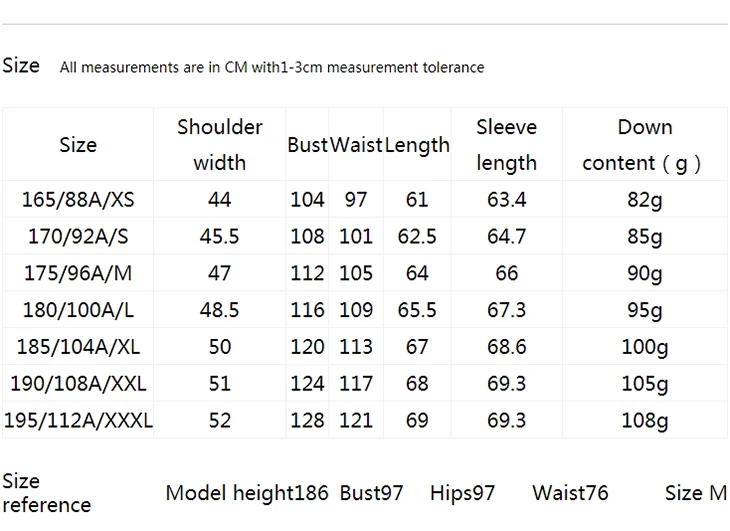Click the 190/108A/XXL size label
The height and width of the screenshot is (531, 730).
coord(78,383)
